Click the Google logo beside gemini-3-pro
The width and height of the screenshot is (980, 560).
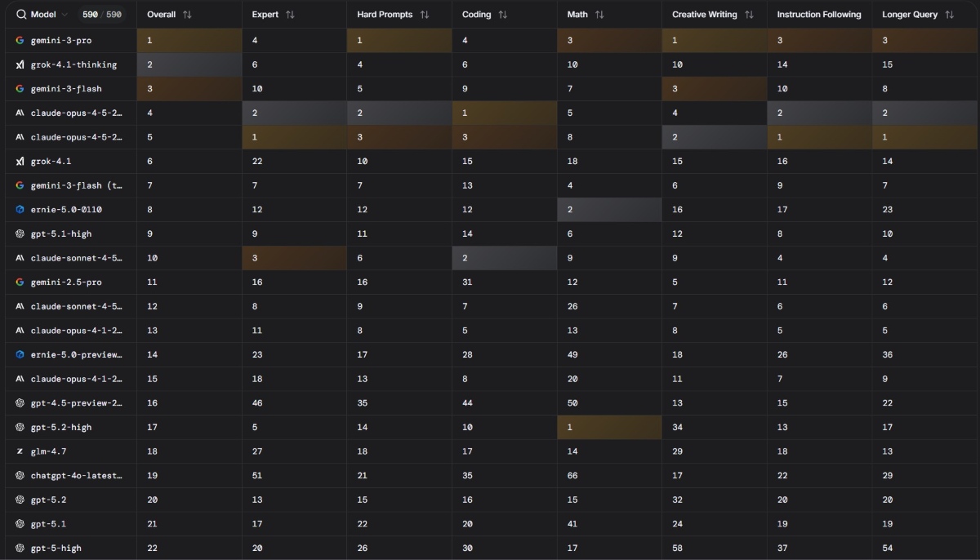pos(20,40)
